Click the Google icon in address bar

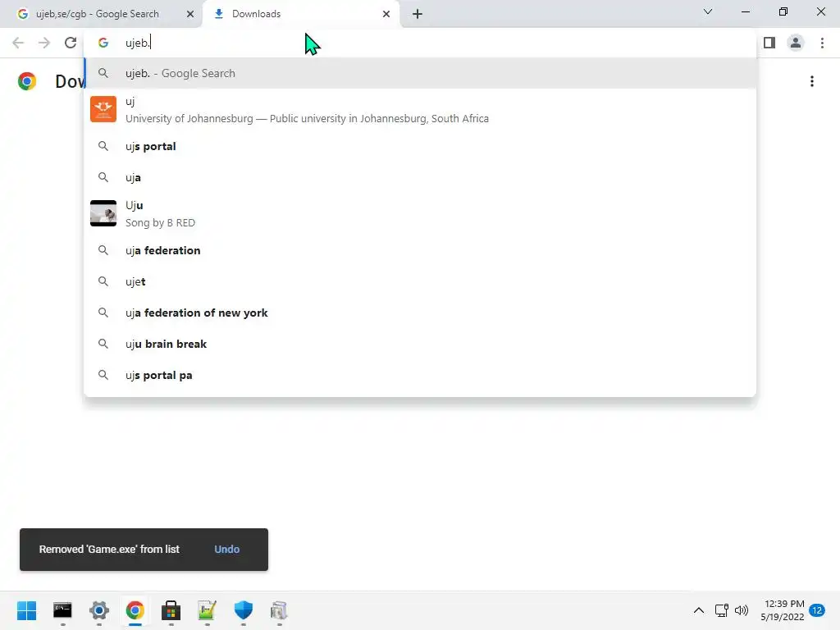point(103,43)
